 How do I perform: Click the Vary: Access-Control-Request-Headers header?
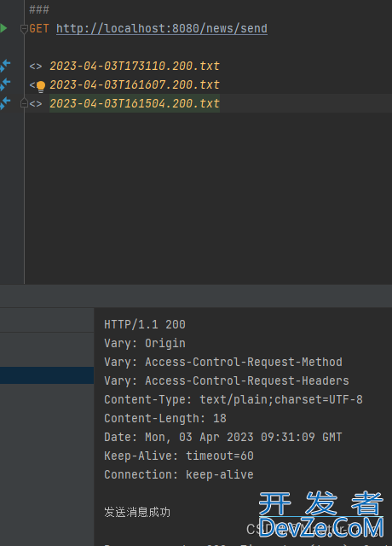coord(227,381)
